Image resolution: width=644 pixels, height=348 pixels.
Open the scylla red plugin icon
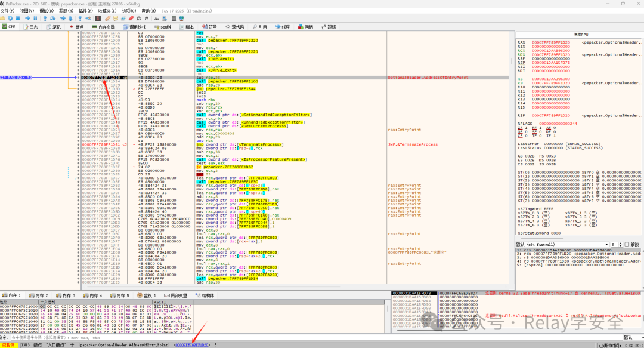point(98,18)
